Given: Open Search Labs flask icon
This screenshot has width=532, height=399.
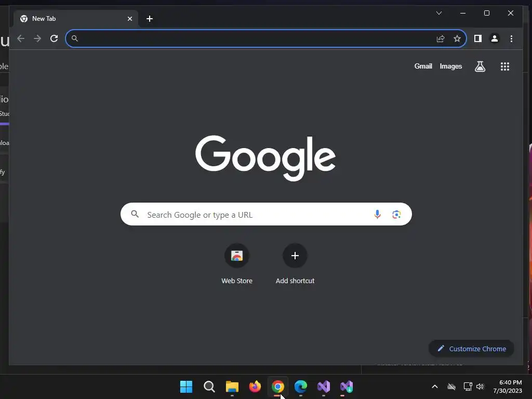Looking at the screenshot, I should [x=480, y=66].
